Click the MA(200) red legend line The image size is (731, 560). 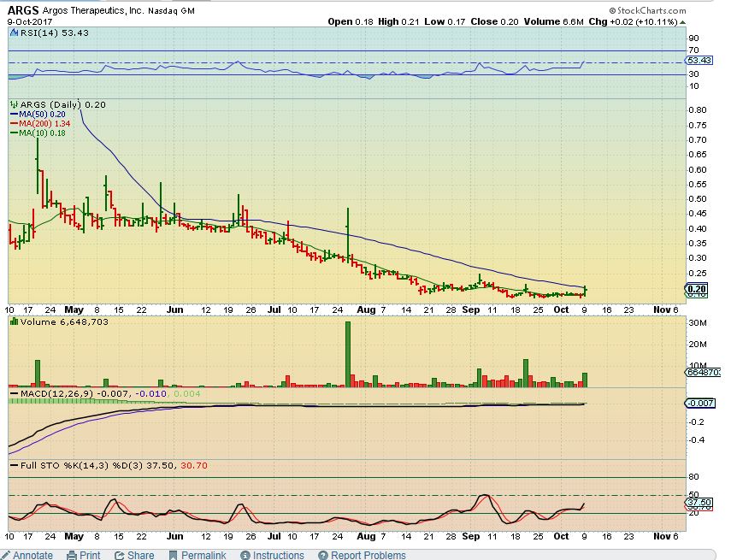[14, 123]
